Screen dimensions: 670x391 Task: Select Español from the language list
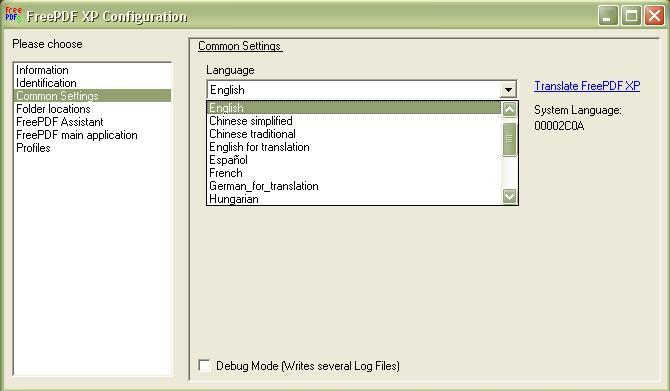354,160
